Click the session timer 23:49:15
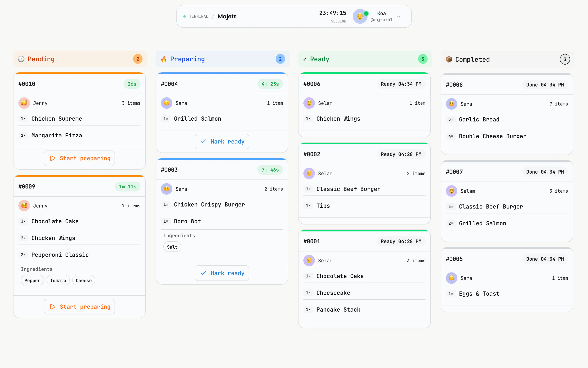The height and width of the screenshot is (368, 588). click(x=332, y=13)
